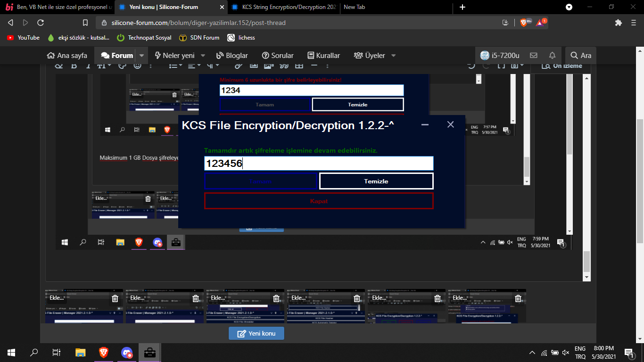644x362 pixels.
Task: Click the red Kapat button in KCS dialog
Action: [x=319, y=201]
